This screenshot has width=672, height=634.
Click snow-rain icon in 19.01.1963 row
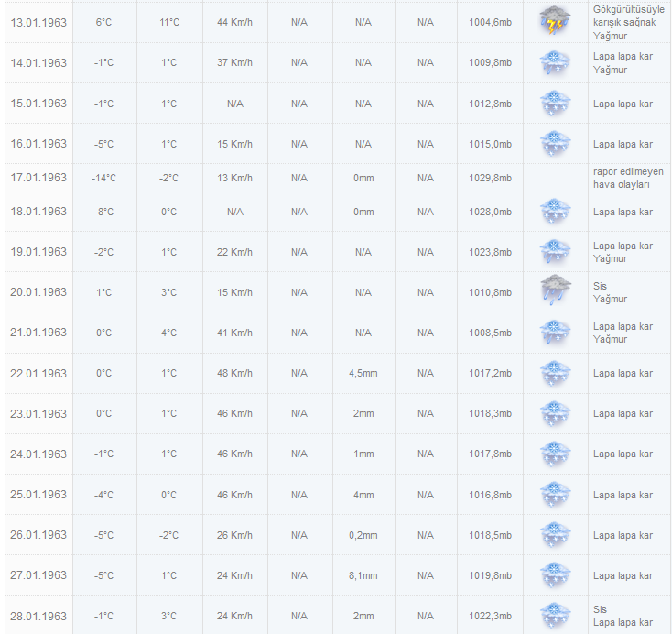555,252
